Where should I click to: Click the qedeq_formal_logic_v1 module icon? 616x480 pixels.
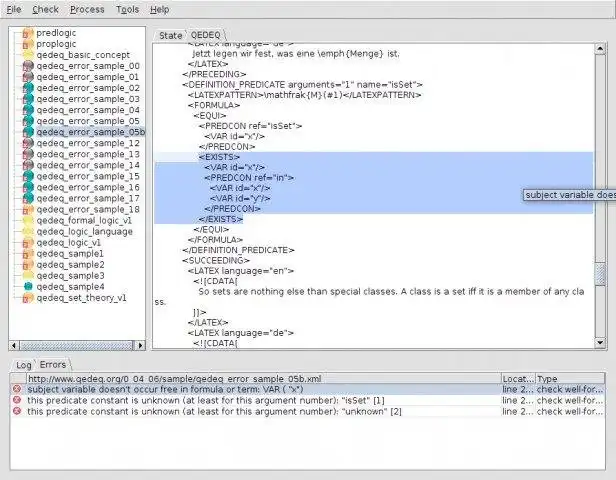tap(28, 220)
